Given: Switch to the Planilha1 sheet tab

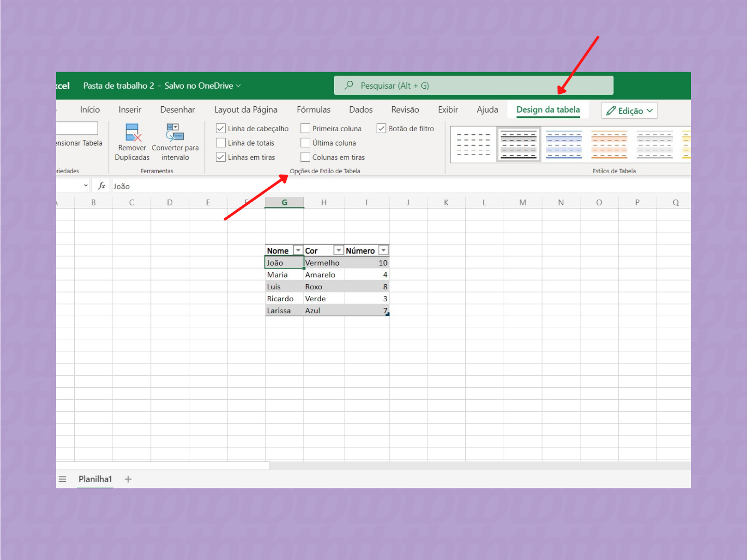Looking at the screenshot, I should (95, 479).
